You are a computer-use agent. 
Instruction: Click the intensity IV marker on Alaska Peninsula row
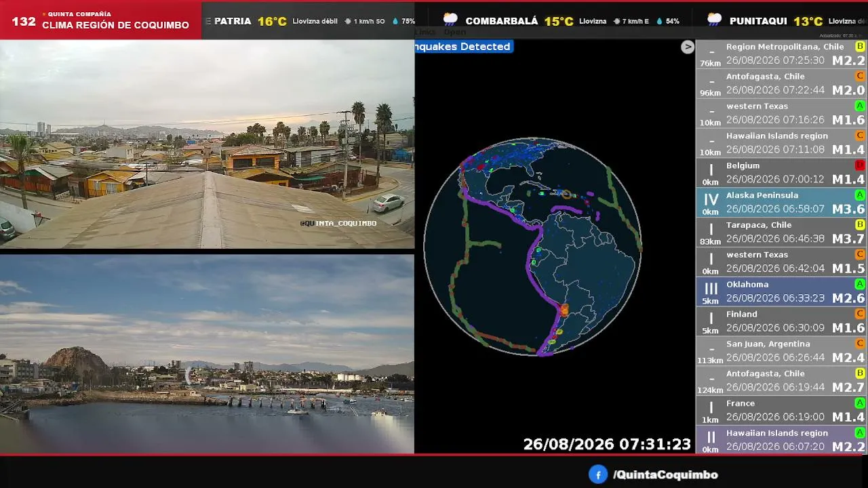pyautogui.click(x=711, y=200)
